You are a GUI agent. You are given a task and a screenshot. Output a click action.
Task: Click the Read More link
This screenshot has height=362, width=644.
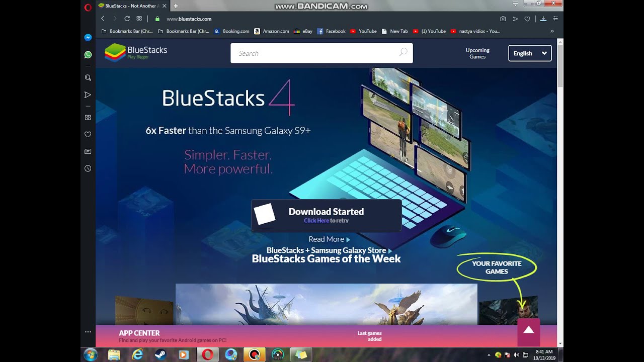[x=329, y=239]
